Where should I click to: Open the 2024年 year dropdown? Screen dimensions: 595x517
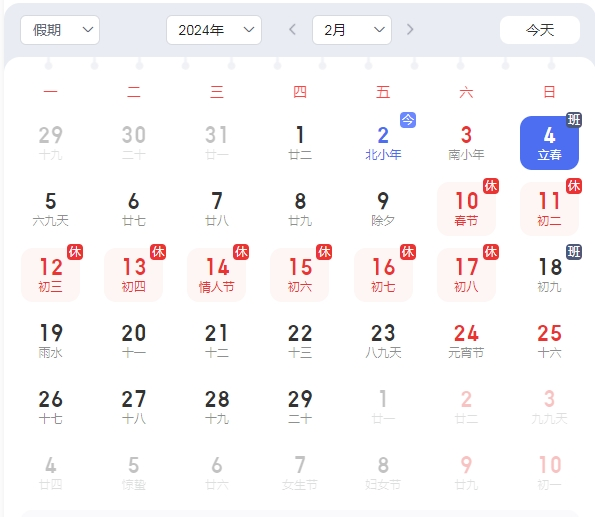coord(214,30)
